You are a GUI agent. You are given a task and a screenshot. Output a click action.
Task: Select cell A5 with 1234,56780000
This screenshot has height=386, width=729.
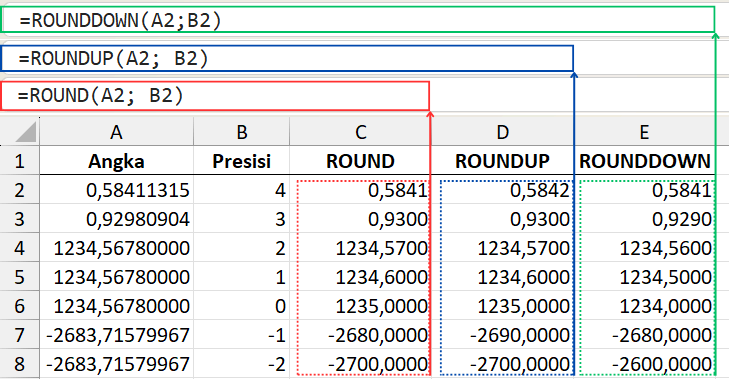[116, 277]
